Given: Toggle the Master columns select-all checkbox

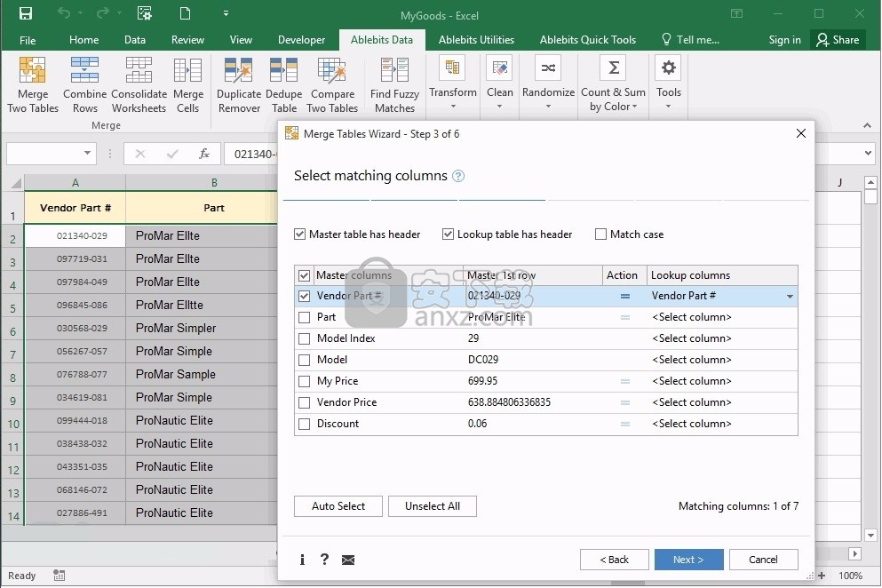Looking at the screenshot, I should 305,275.
